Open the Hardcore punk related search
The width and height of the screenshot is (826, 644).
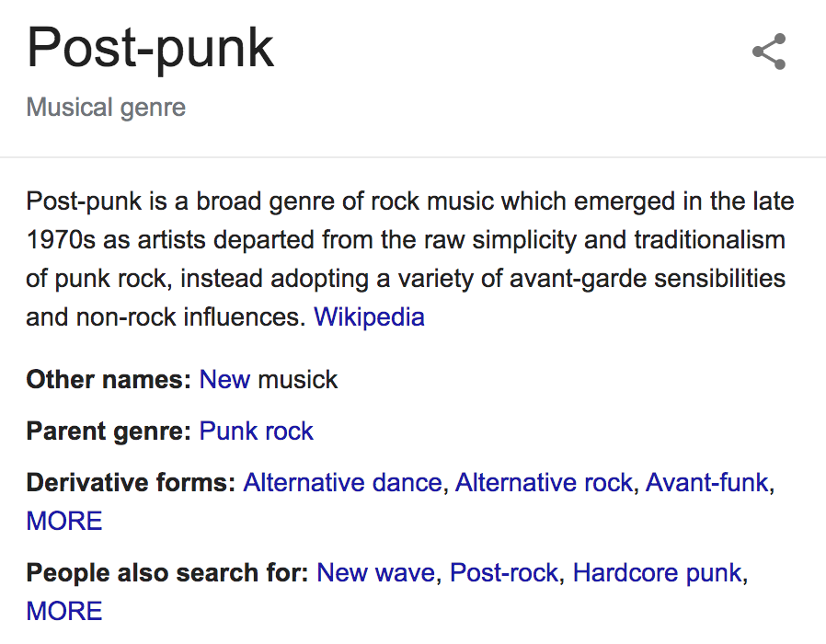[x=658, y=573]
